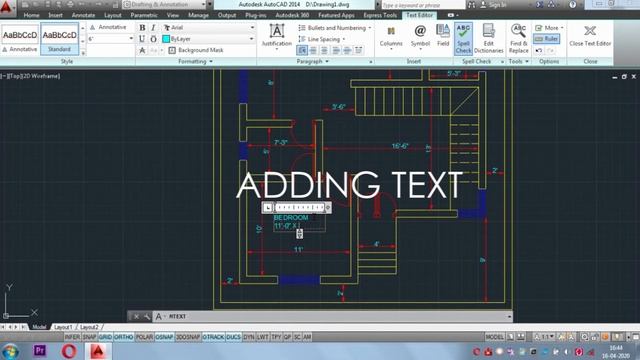Click Close Text Editor
Image resolution: width=640 pixels, height=360 pixels.
(x=590, y=36)
